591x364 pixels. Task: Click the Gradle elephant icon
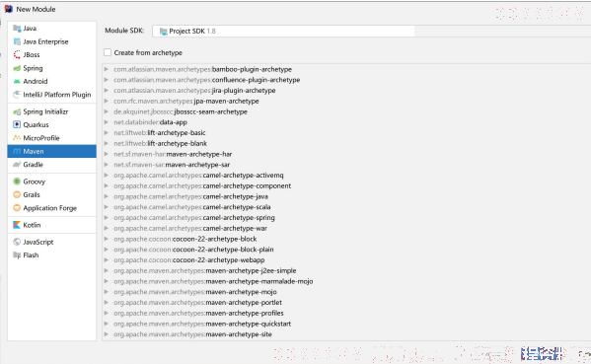point(17,165)
